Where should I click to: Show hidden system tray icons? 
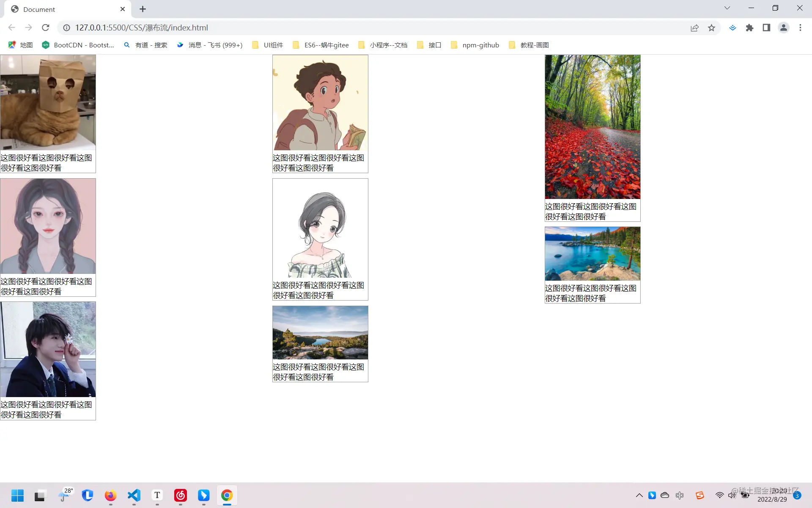coord(639,495)
